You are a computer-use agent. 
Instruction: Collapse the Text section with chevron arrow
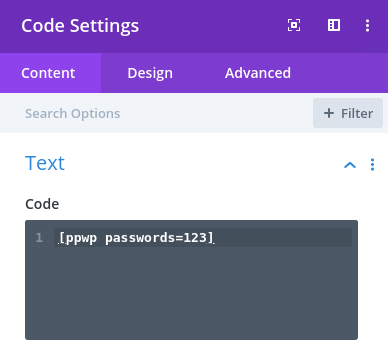(350, 165)
